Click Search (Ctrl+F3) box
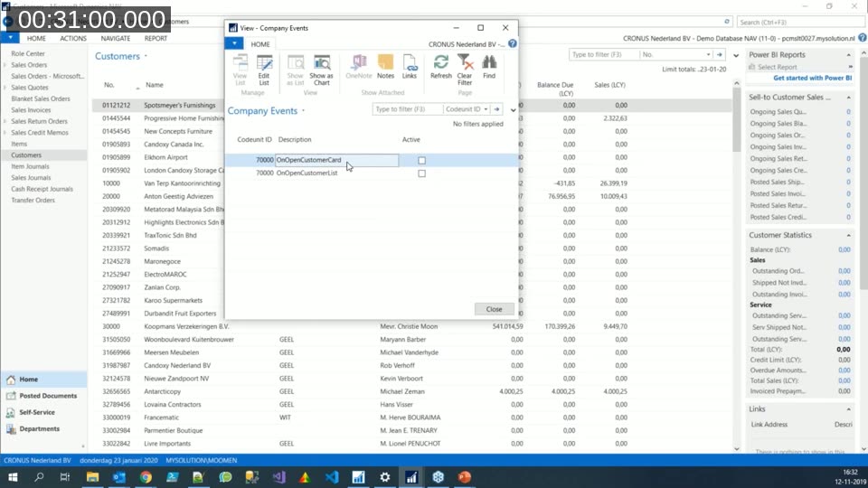This screenshot has height=488, width=868. pos(800,22)
